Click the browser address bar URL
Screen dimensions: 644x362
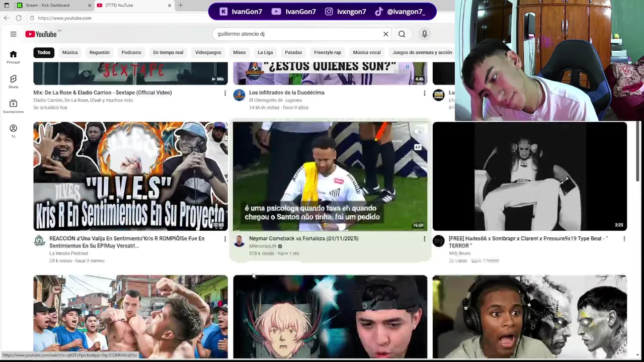(64, 18)
